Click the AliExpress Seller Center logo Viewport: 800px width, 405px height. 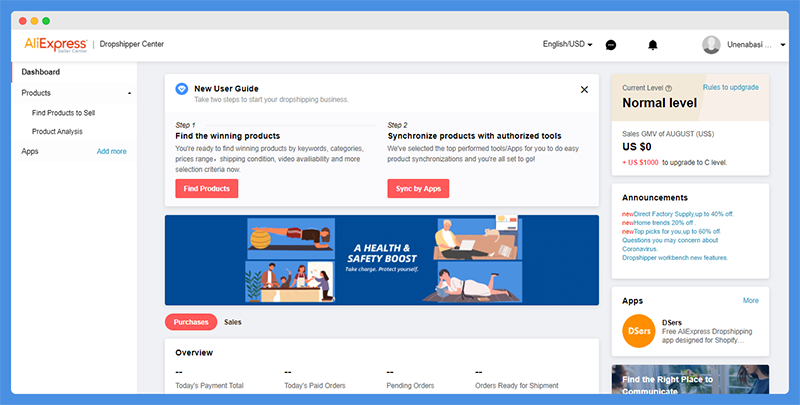coord(56,44)
